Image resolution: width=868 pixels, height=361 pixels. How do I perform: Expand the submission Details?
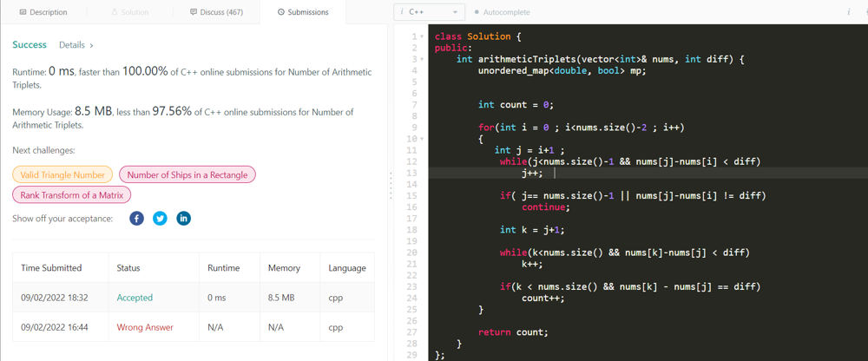76,44
